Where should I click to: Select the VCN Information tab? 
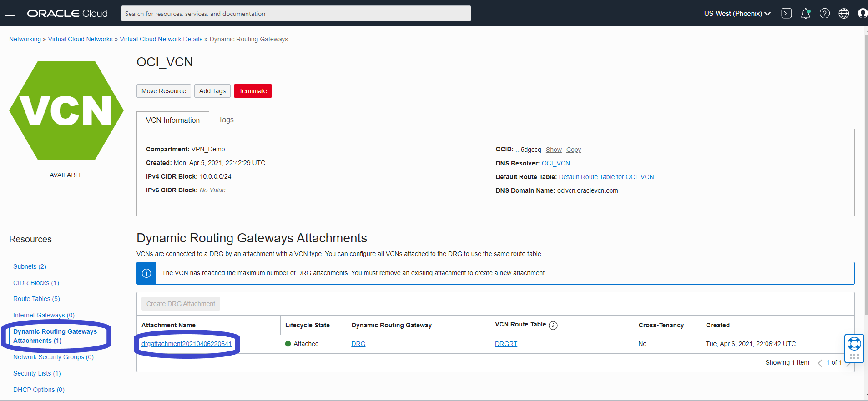pyautogui.click(x=172, y=120)
